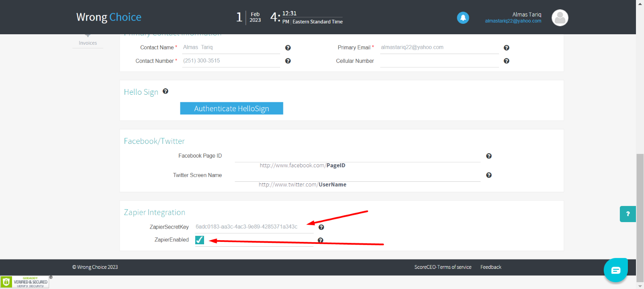The height and width of the screenshot is (289, 644).
Task: Click the Contact Name input field
Action: click(231, 48)
